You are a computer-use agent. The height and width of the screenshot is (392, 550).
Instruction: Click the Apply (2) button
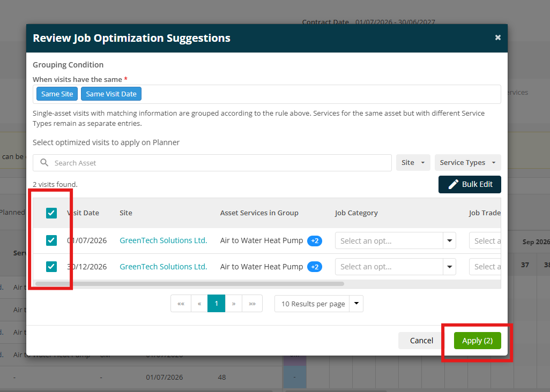point(478,341)
